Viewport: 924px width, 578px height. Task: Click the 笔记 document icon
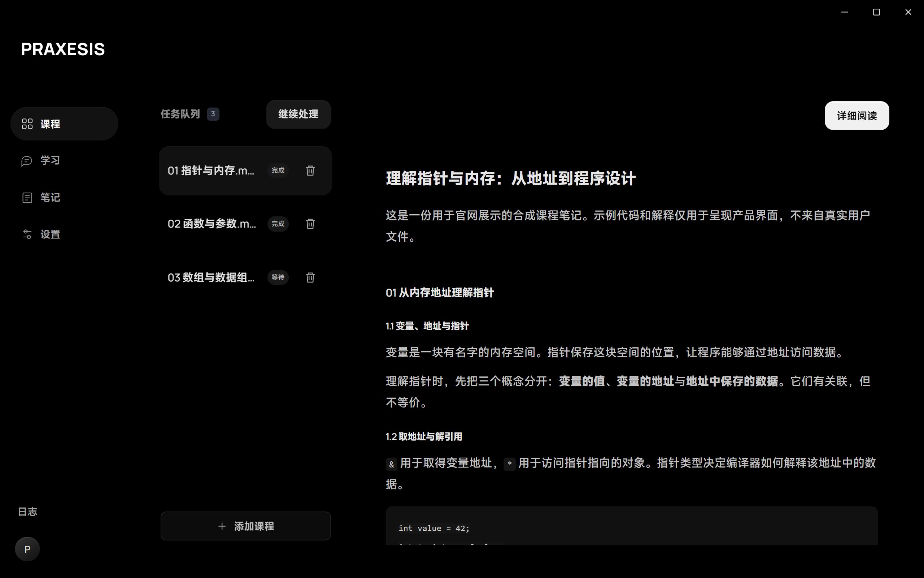(27, 198)
